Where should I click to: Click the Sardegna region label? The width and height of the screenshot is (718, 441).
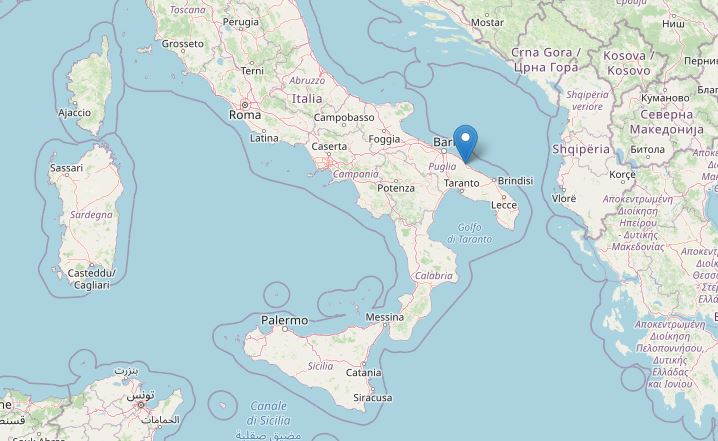coord(91,215)
